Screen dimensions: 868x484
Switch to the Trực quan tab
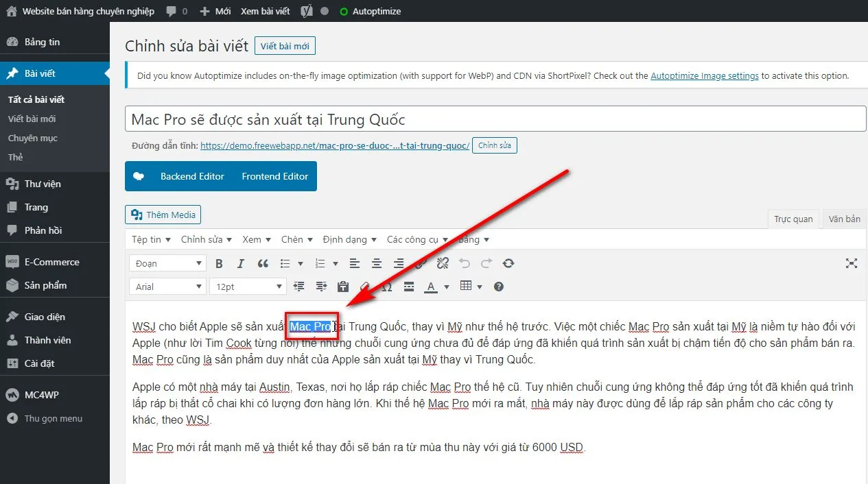click(793, 219)
